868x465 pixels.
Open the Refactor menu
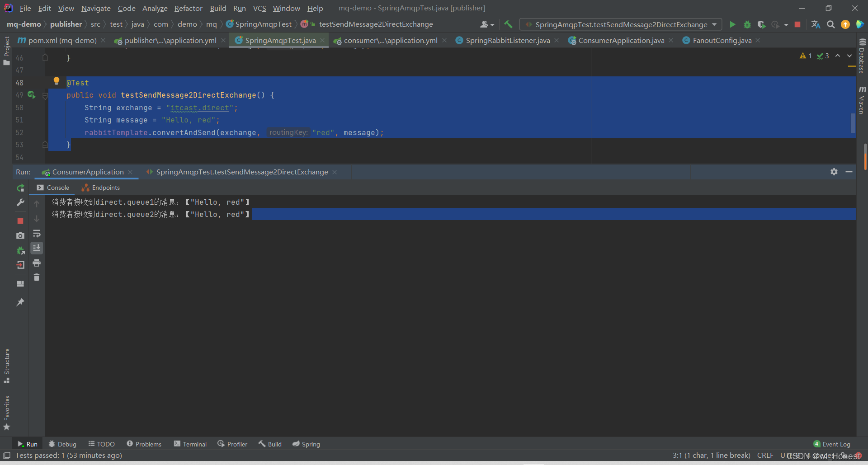(x=188, y=8)
